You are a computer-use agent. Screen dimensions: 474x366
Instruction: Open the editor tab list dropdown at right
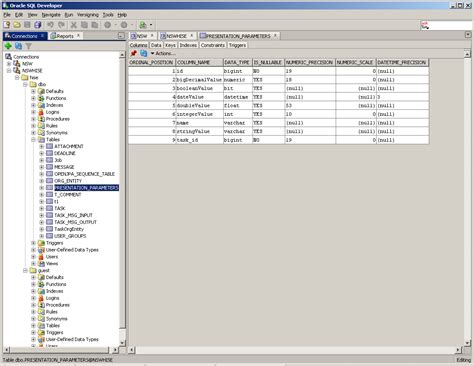click(x=468, y=34)
